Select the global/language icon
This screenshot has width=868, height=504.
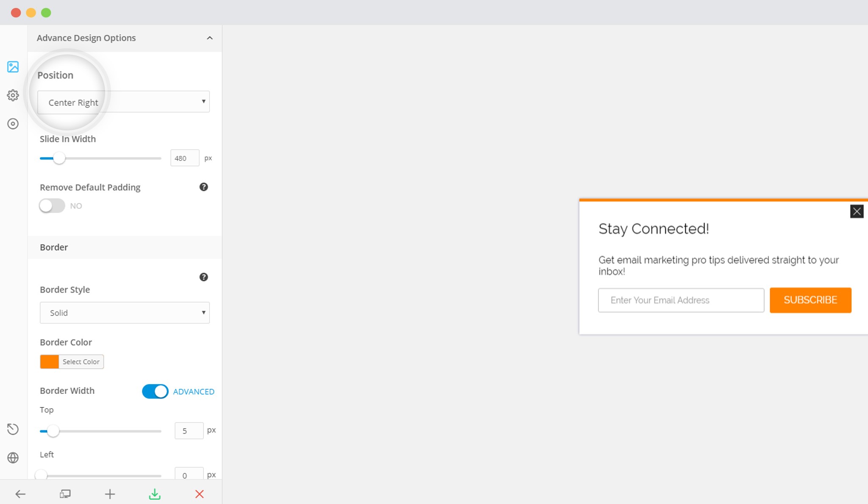pos(13,458)
